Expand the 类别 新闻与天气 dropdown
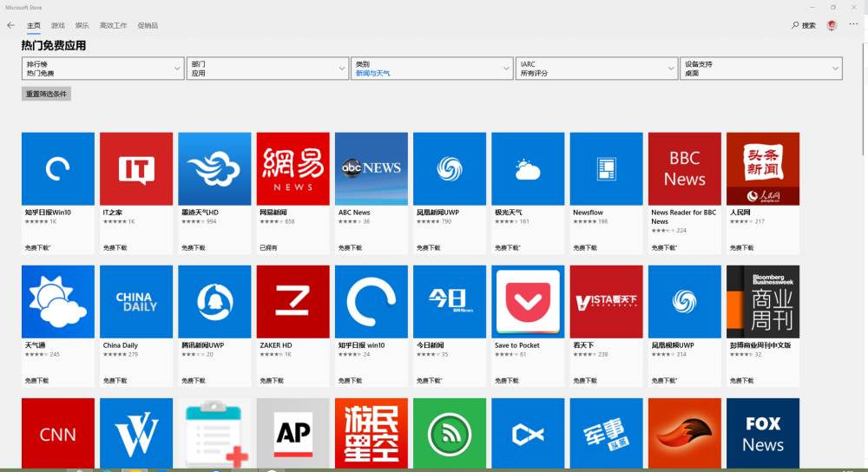 click(431, 69)
